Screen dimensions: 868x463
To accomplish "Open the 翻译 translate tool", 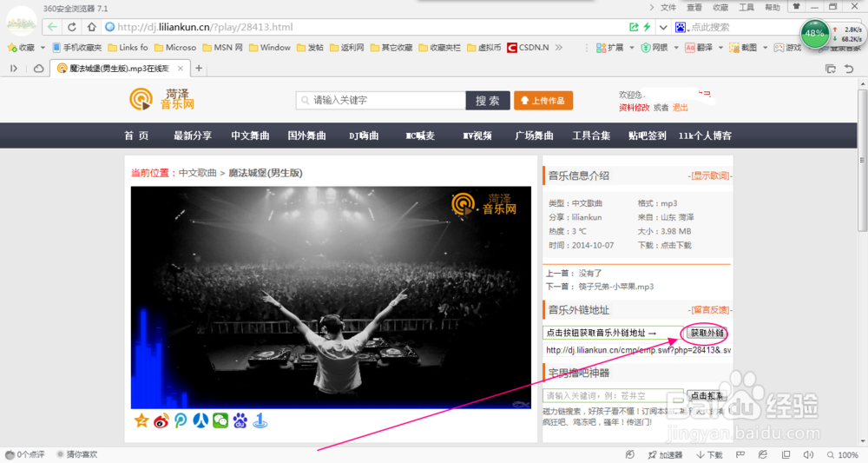I will (699, 48).
